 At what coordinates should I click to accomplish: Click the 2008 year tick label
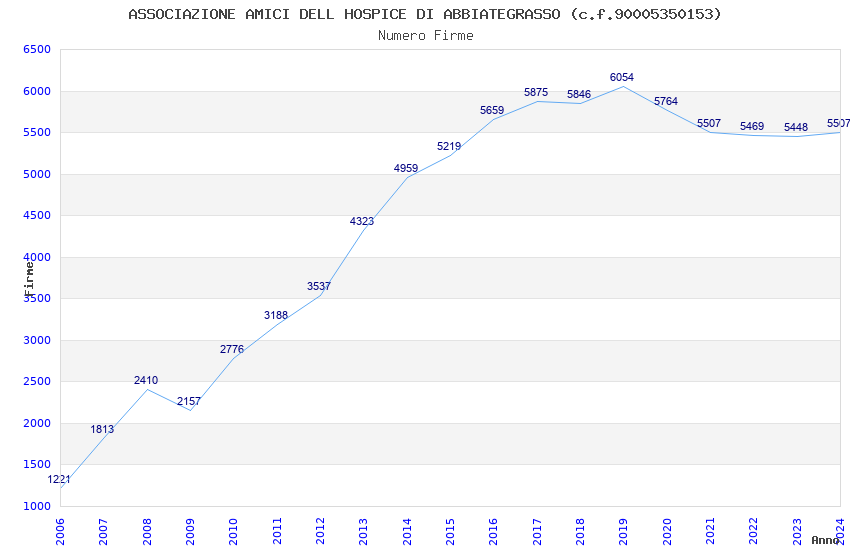(x=147, y=532)
